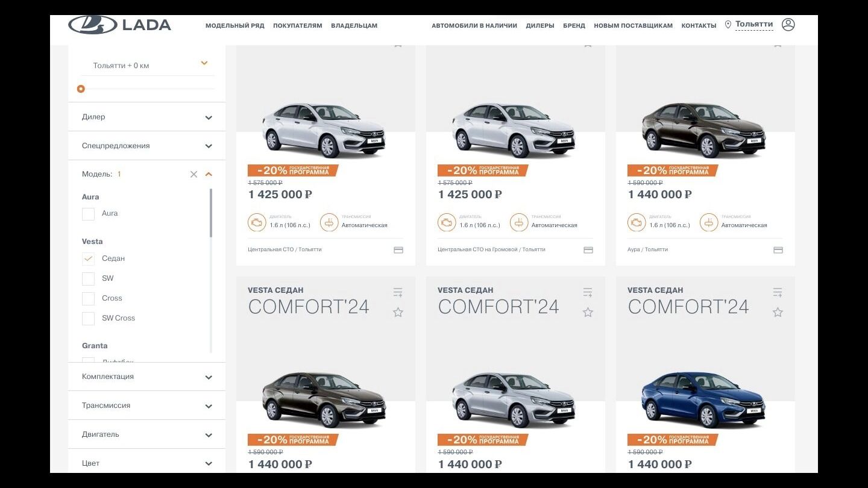Change the city via the Тольятти header link
The image size is (868, 488).
tap(754, 25)
